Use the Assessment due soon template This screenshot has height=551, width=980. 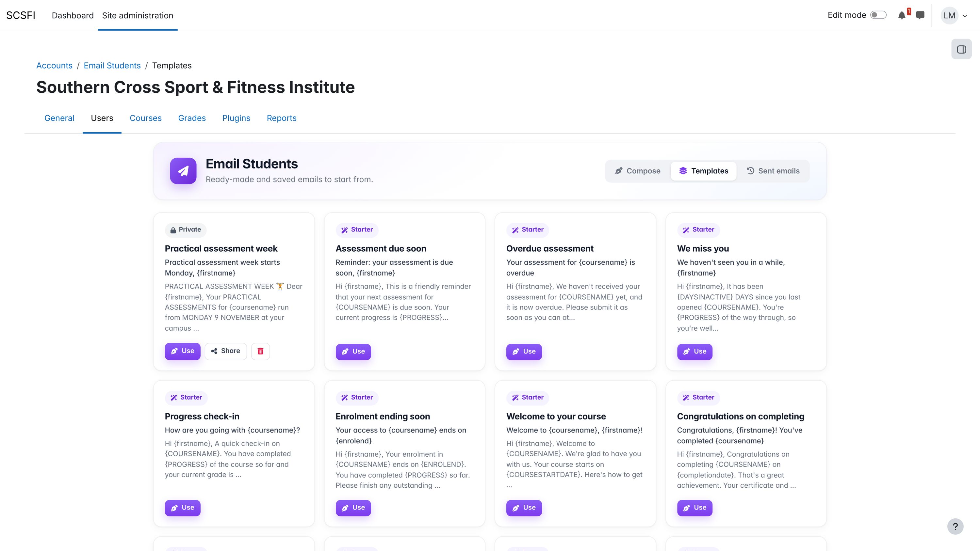coord(353,352)
